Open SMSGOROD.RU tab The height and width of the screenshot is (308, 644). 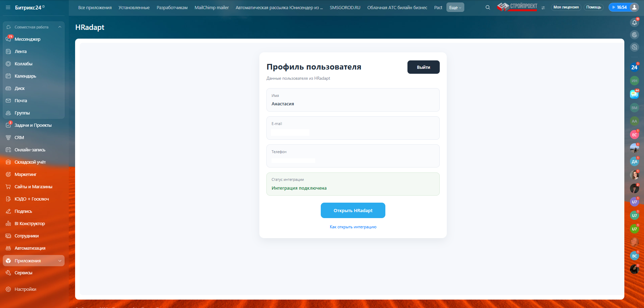tap(345, 7)
